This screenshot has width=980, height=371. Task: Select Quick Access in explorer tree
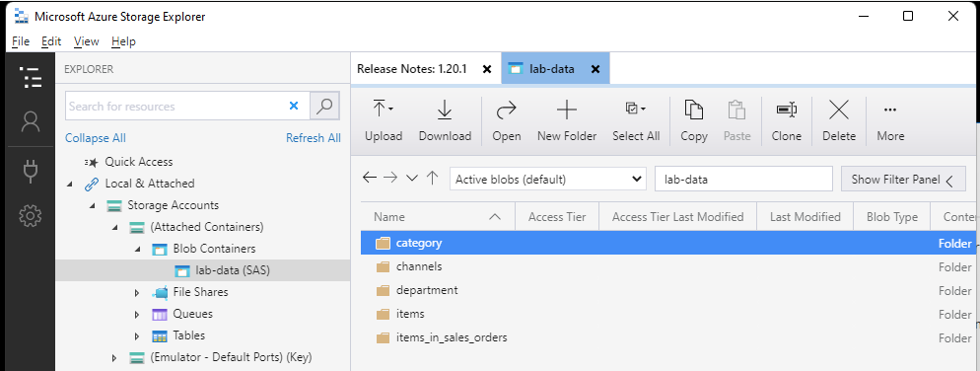point(139,162)
